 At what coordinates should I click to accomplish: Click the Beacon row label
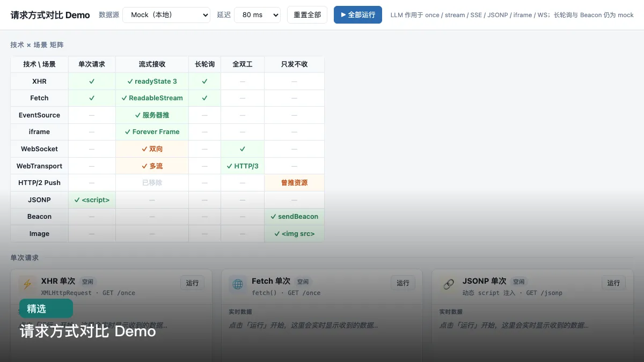39,217
